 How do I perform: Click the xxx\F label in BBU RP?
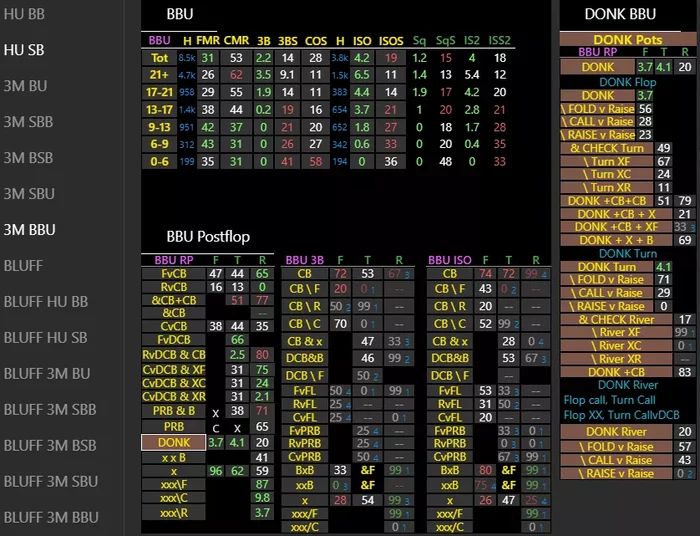174,485
